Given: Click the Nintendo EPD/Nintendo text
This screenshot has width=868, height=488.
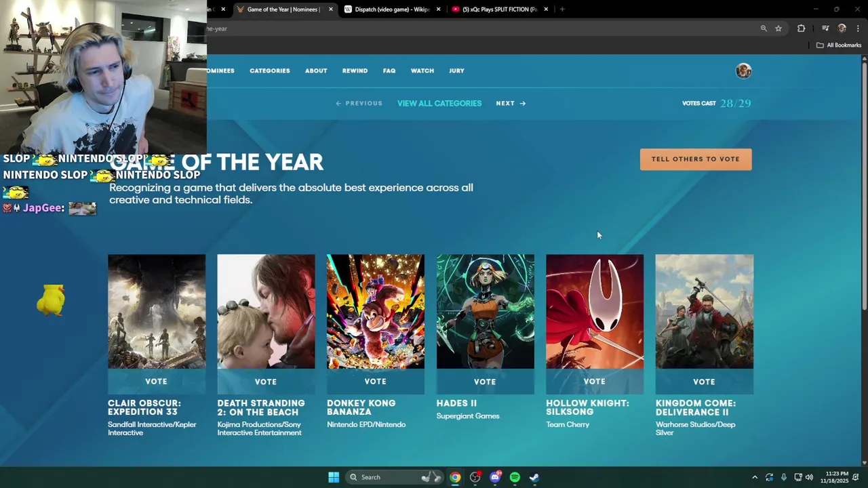Looking at the screenshot, I should coord(366,425).
